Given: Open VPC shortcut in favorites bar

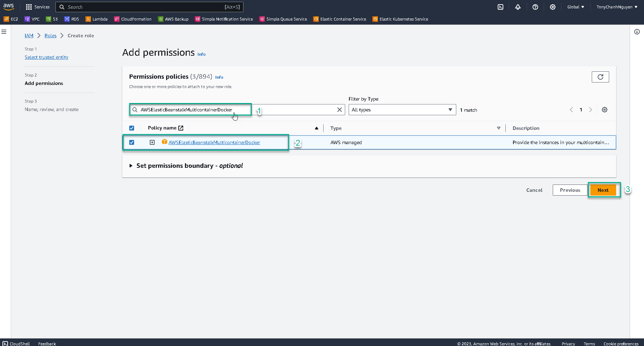Looking at the screenshot, I should tap(32, 19).
